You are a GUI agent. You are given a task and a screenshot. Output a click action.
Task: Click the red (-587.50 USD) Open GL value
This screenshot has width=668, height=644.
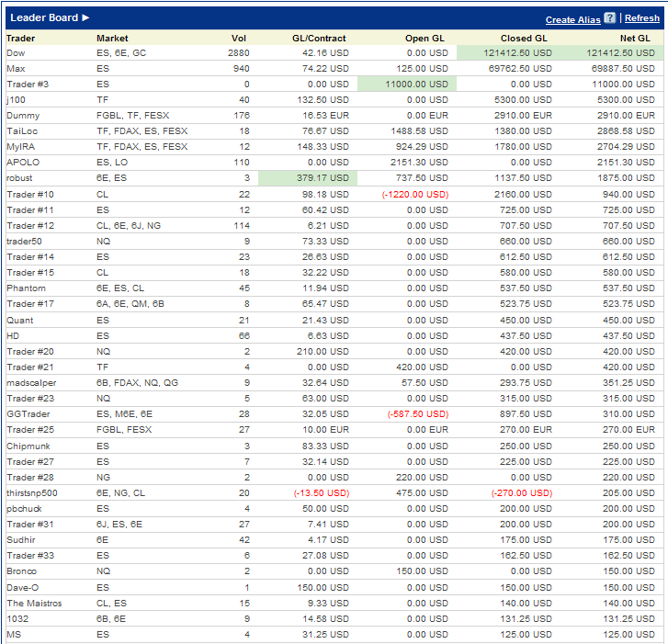(418, 414)
